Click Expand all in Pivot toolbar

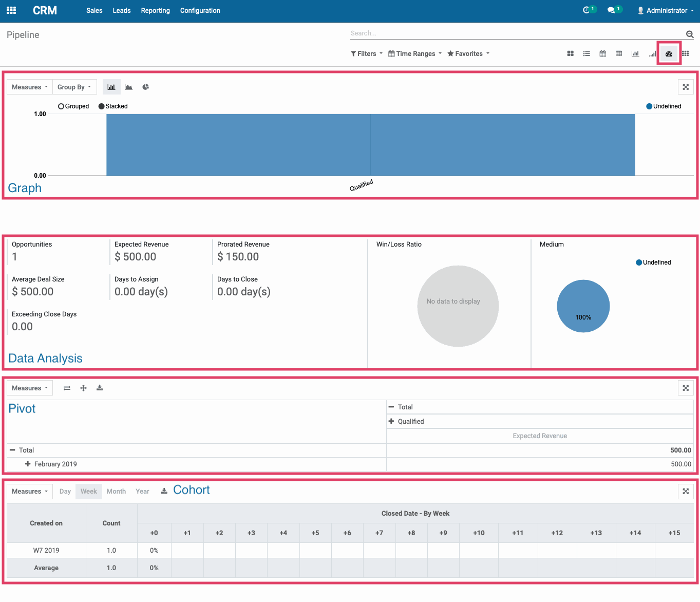pos(83,388)
